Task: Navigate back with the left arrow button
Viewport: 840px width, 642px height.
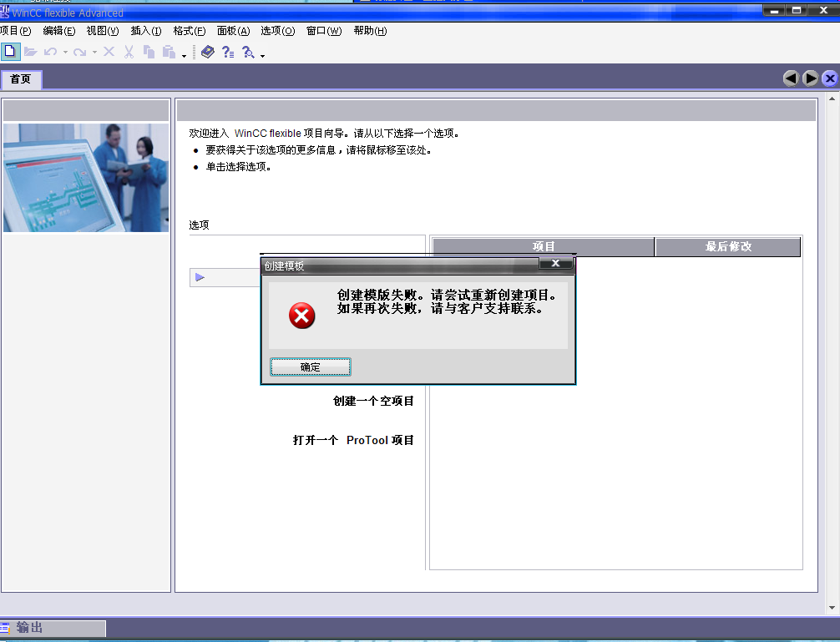Action: point(791,78)
